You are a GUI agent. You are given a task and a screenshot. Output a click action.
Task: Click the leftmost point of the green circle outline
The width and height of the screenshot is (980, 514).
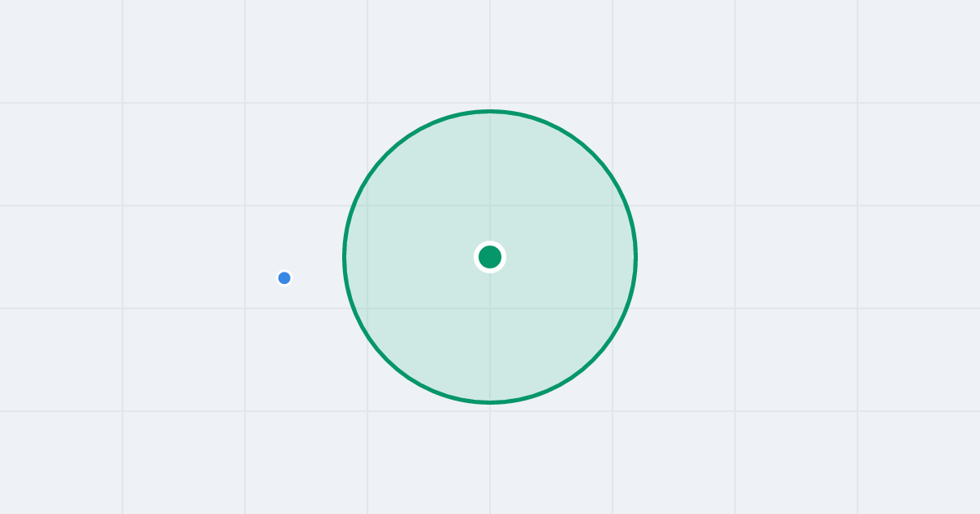pyautogui.click(x=345, y=257)
